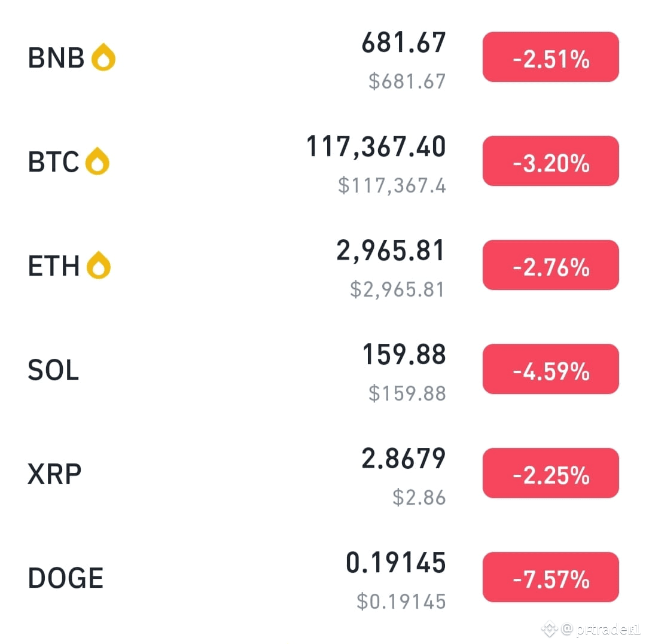Toggle the ETH -2.76% change badge
The height and width of the screenshot is (644, 646).
click(x=550, y=265)
